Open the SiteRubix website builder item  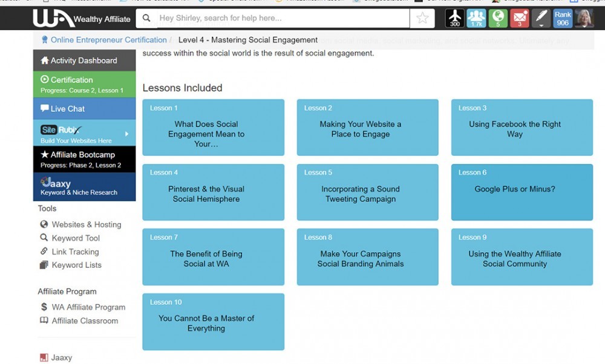click(84, 133)
